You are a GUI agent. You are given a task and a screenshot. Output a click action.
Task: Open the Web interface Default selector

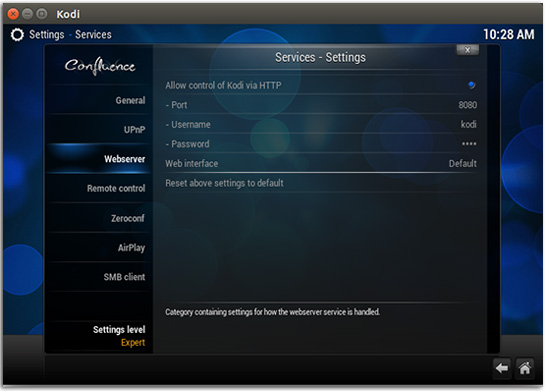coord(321,163)
